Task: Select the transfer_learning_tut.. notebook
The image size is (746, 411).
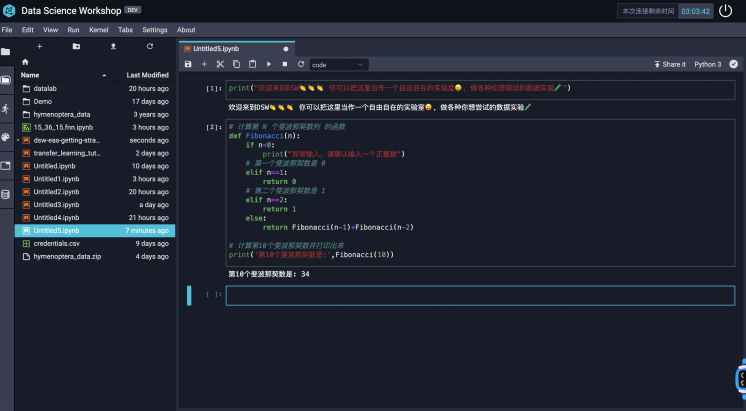Action: pyautogui.click(x=95, y=153)
